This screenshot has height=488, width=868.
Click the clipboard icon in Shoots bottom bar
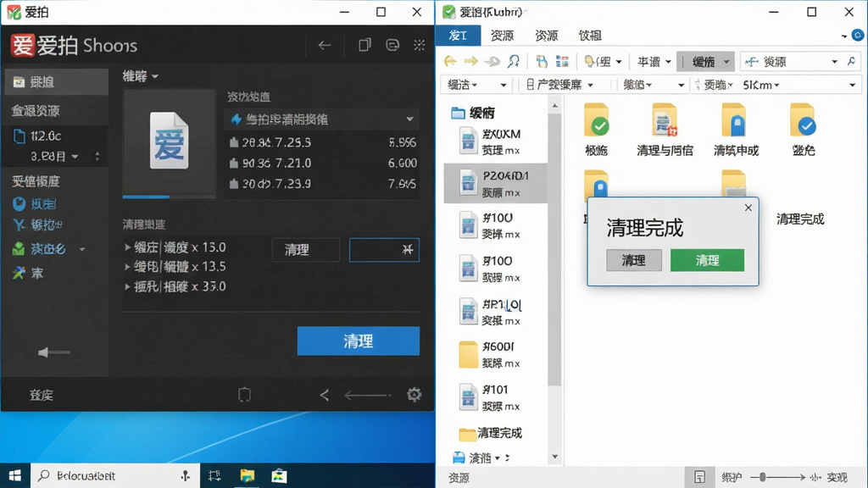pos(244,395)
